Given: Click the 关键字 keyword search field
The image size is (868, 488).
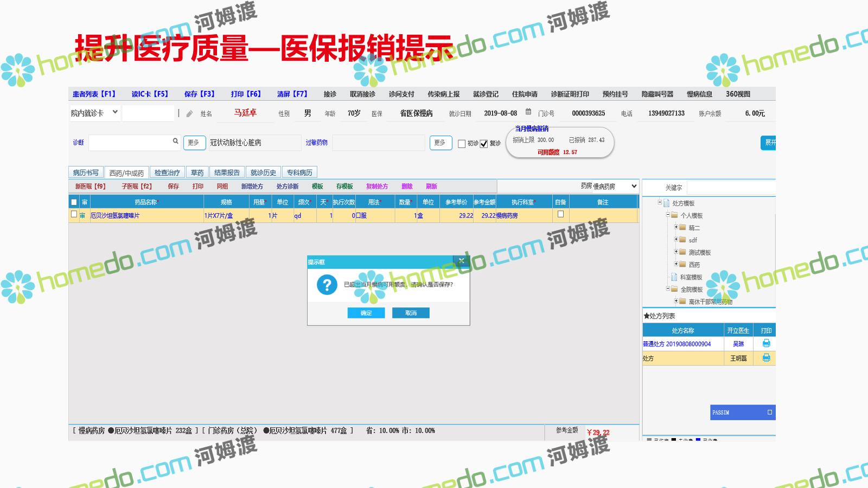Looking at the screenshot, I should pyautogui.click(x=730, y=188).
